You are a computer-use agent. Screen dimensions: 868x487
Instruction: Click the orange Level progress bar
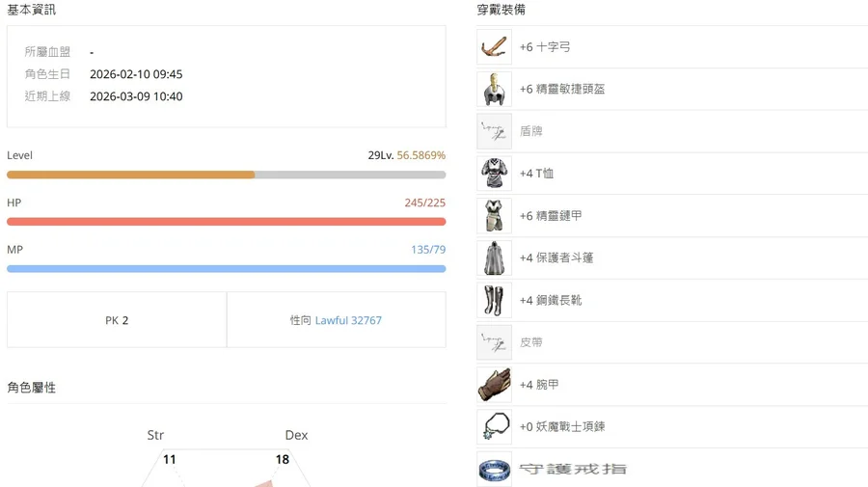(x=130, y=176)
